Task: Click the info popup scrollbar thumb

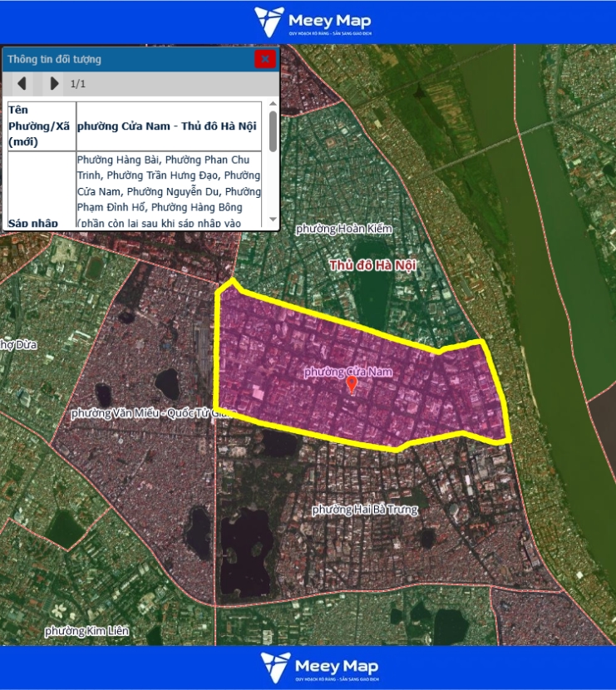Action: [273, 133]
